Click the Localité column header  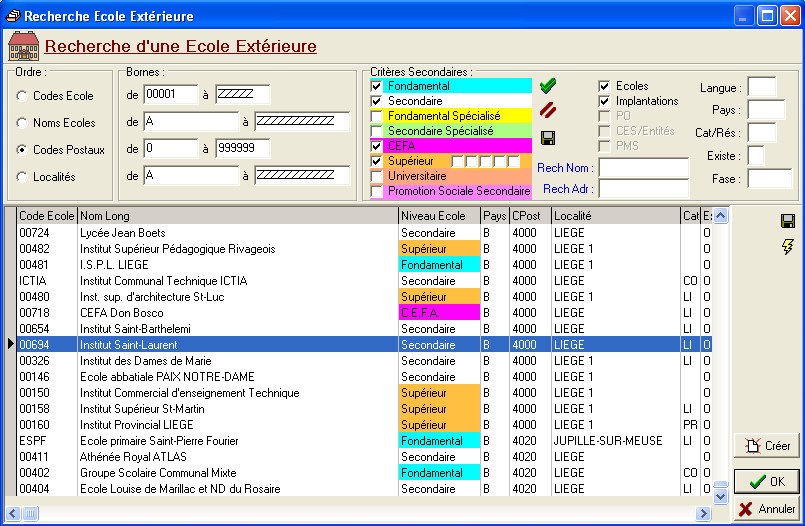point(614,216)
